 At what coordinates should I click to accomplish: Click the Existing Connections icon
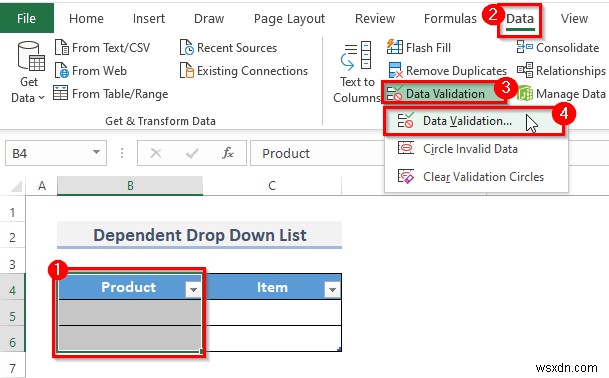click(187, 71)
